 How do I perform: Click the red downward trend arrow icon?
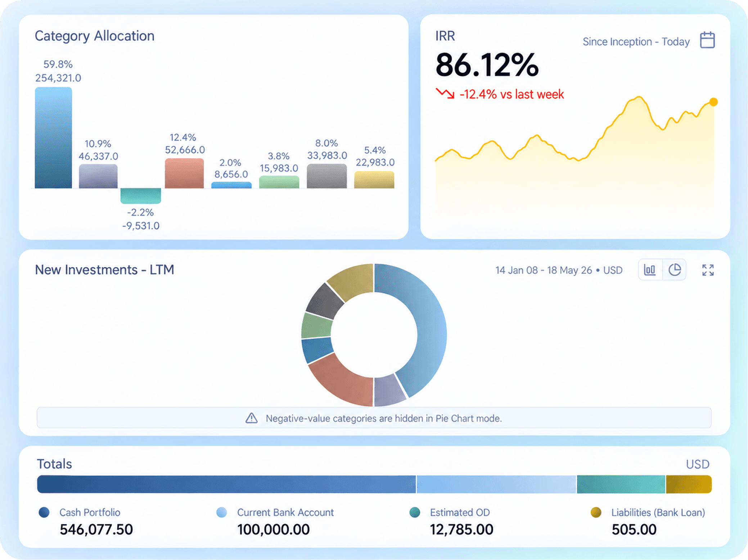point(445,94)
